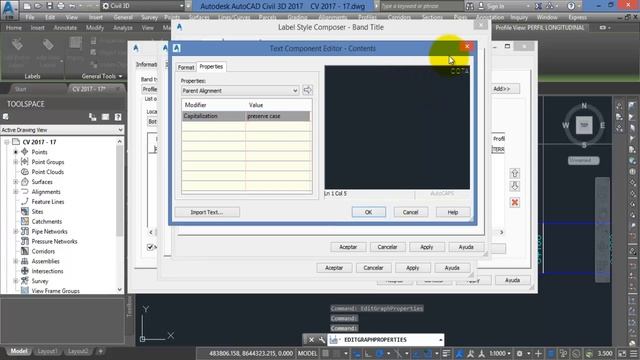This screenshot has height=360, width=640.
Task: Click the Point Clouds icon in Toolspace
Action: pyautogui.click(x=24, y=172)
